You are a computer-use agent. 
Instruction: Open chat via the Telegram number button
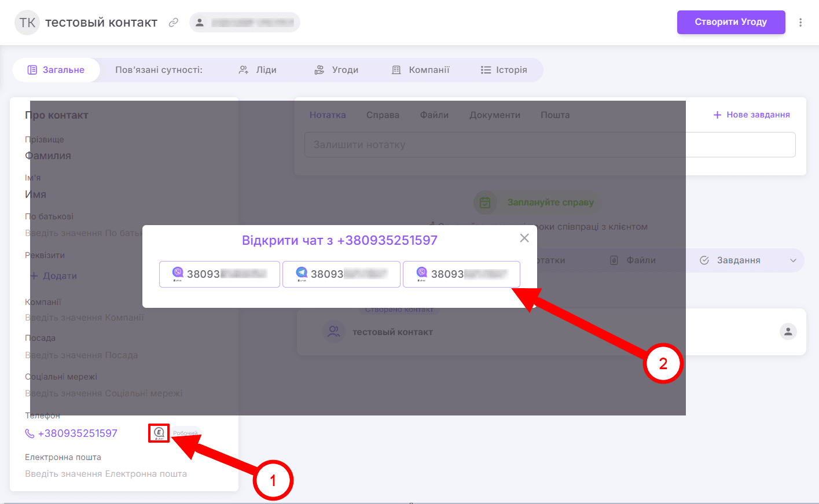[341, 274]
